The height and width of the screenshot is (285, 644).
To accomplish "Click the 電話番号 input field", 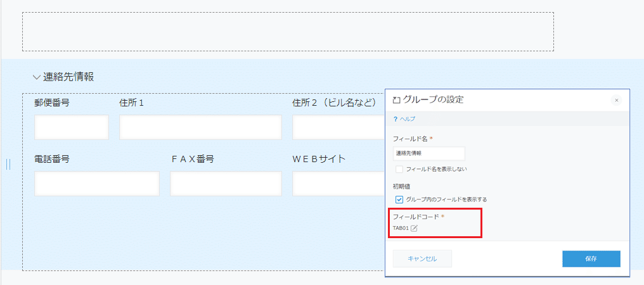I will click(97, 184).
